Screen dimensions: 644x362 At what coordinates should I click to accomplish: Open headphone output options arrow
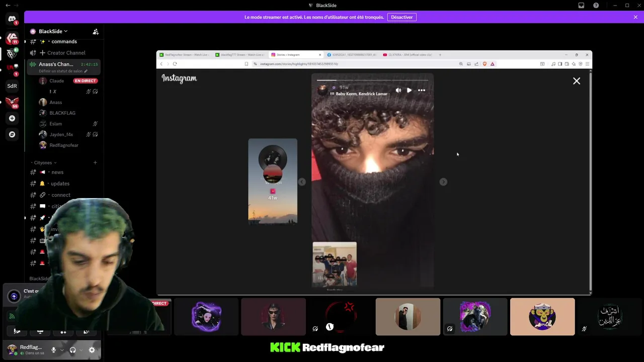(x=81, y=350)
